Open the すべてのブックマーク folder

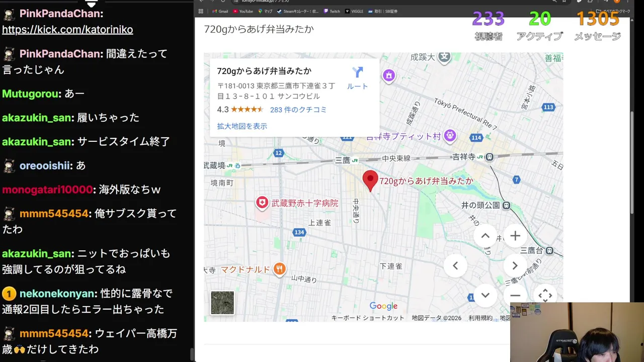[x=613, y=11]
